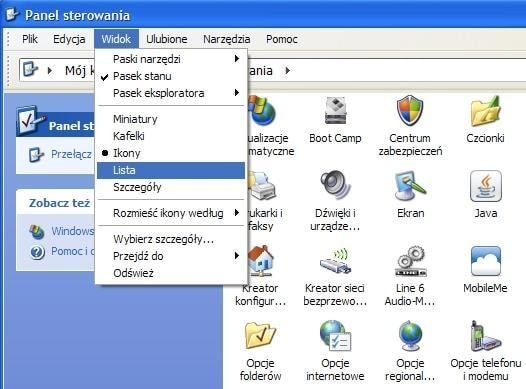Open the Boot Camp control panel icon
This screenshot has width=526, height=389.
[335, 111]
